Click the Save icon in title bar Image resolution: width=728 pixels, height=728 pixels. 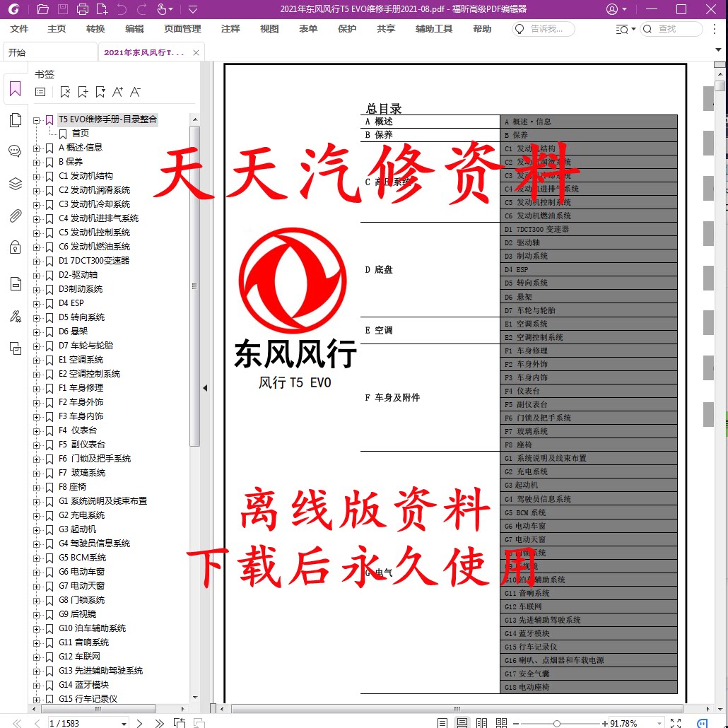click(x=63, y=8)
